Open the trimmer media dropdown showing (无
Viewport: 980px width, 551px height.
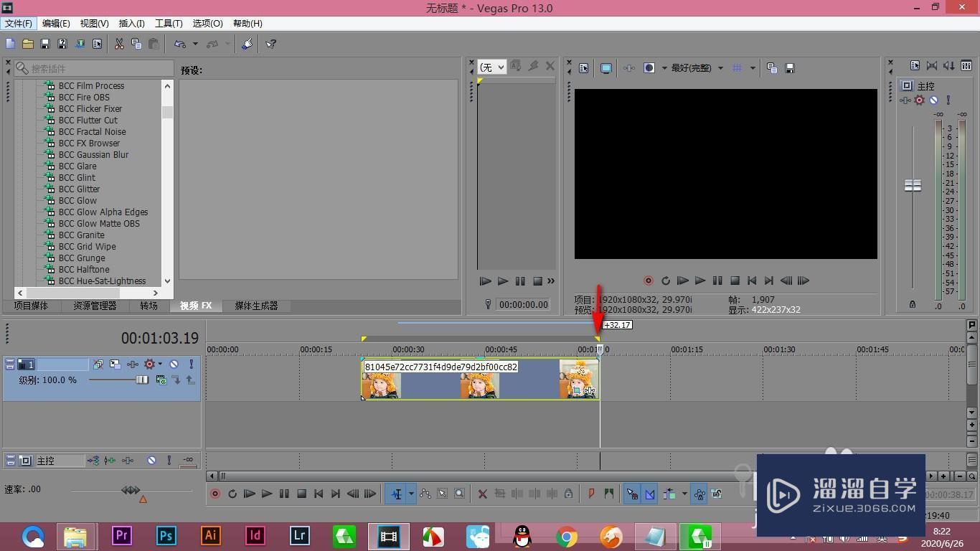pos(491,67)
